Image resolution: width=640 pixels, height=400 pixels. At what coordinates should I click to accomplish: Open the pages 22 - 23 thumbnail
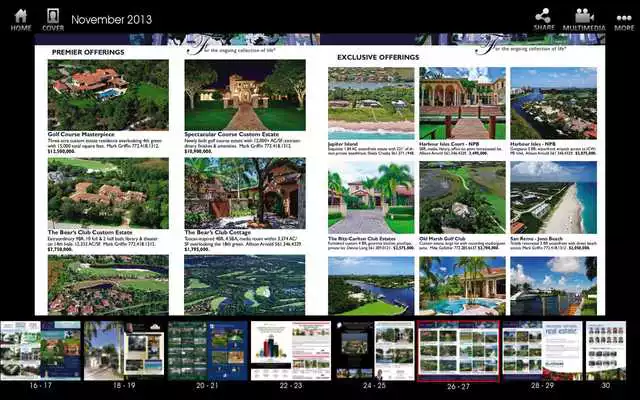click(x=291, y=351)
